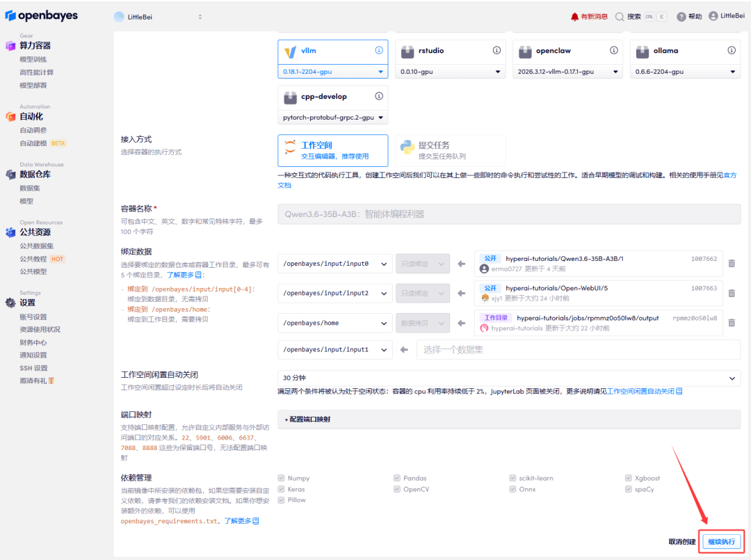Image resolution: width=751 pixels, height=560 pixels.
Task: Click the openclaw info icon
Action: click(x=613, y=50)
